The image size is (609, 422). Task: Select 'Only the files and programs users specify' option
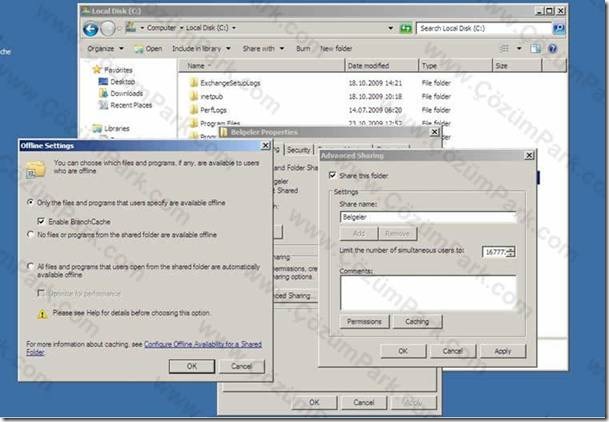(30, 202)
